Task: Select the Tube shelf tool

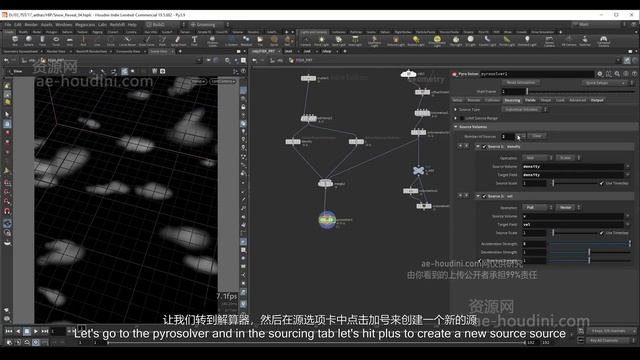Action: tap(42, 40)
